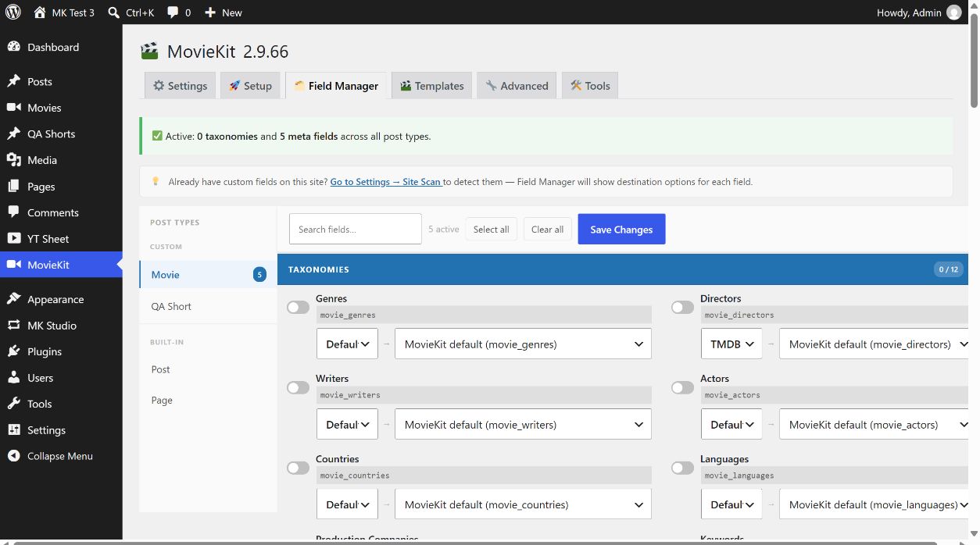Select the Movie post type row
The image size is (980, 545).
tap(208, 275)
